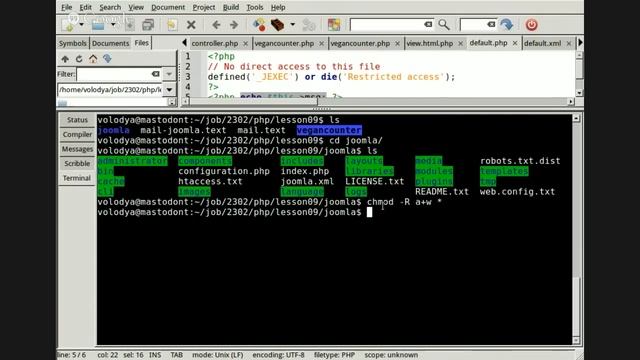The image size is (640, 360).
Task: Open the Scribble panel tab
Action: coord(77,164)
